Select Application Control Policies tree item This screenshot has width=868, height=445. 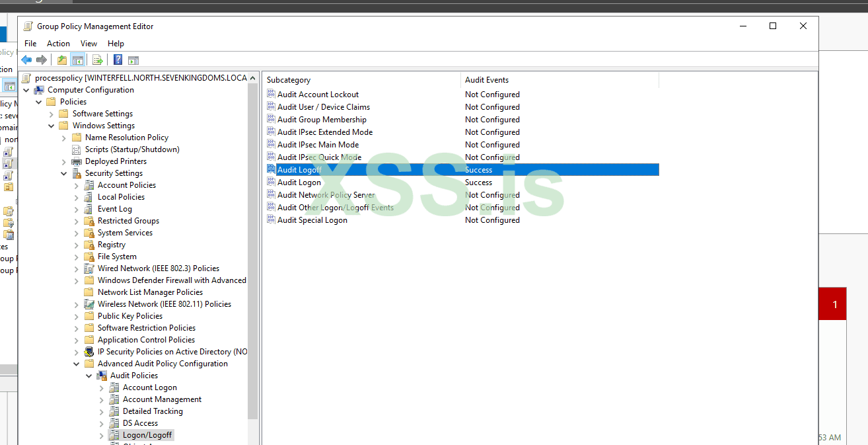pyautogui.click(x=146, y=340)
